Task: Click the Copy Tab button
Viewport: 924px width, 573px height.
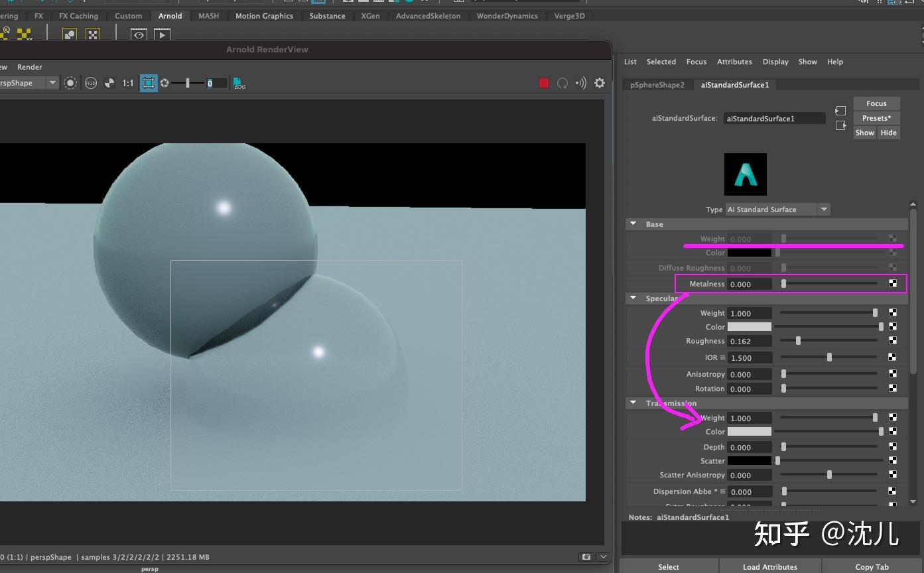Action: [x=872, y=566]
